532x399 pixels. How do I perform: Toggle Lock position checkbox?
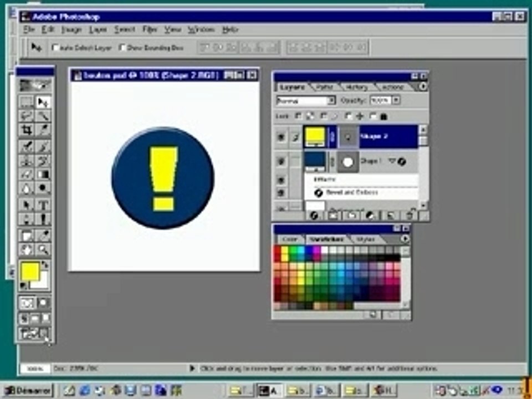[348, 116]
